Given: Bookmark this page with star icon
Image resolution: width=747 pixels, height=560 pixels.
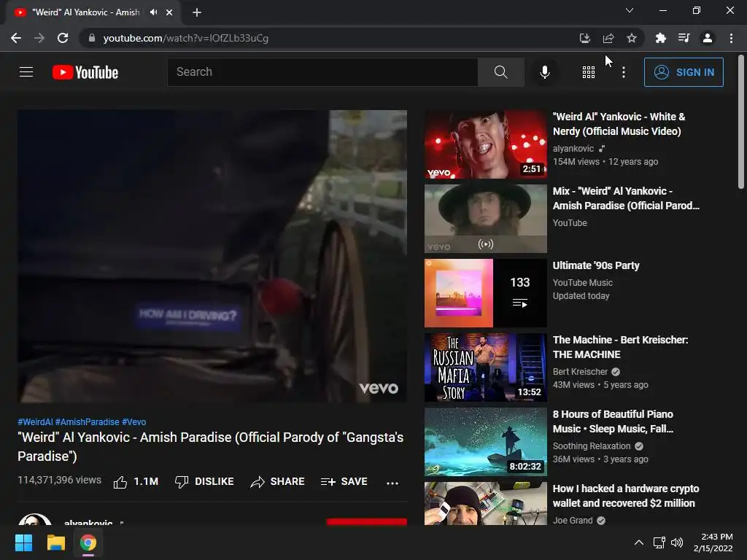Looking at the screenshot, I should [631, 38].
